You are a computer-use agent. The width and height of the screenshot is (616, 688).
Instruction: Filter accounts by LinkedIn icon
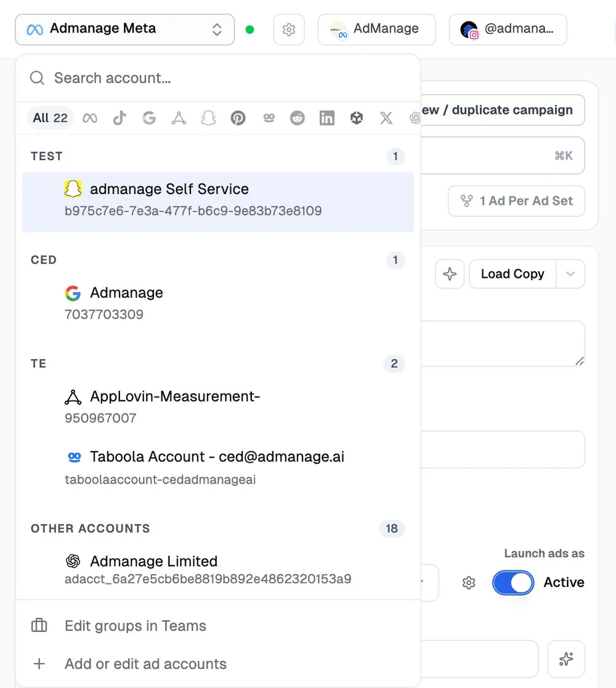[327, 118]
